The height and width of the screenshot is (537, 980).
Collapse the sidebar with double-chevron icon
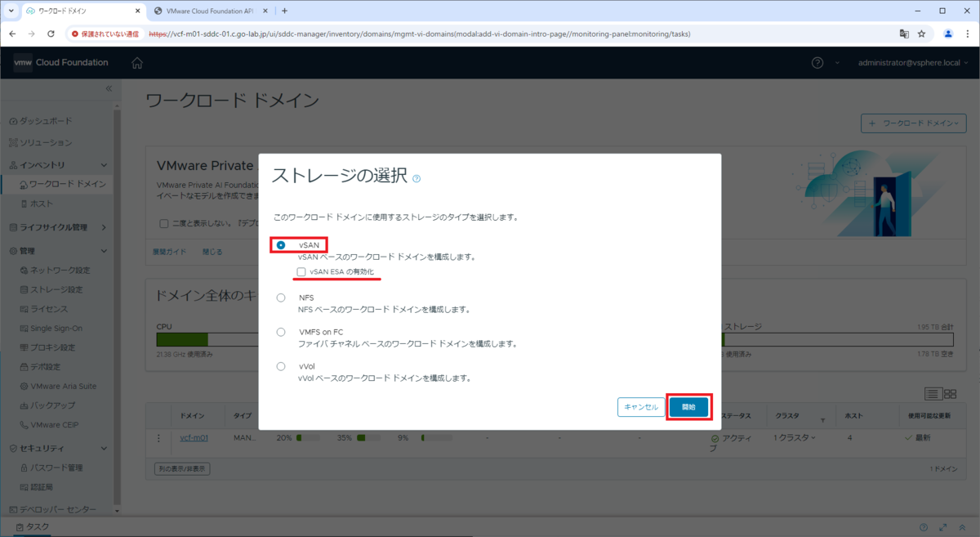point(109,88)
